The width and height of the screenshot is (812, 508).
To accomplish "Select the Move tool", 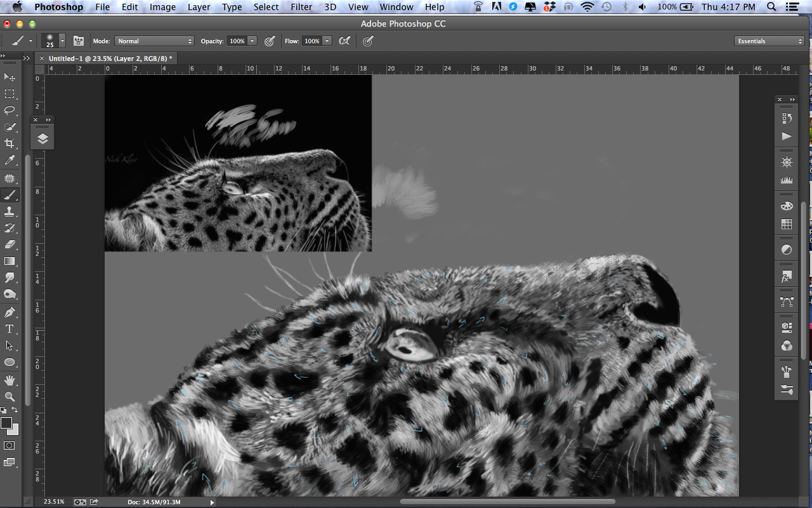I will (x=10, y=77).
